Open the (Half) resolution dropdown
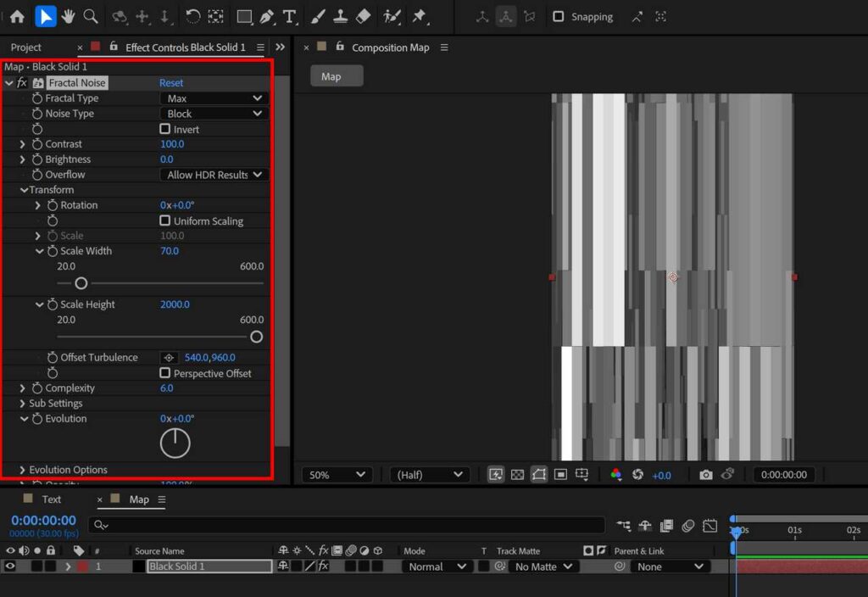Screen dimensions: 868x597 coord(429,475)
